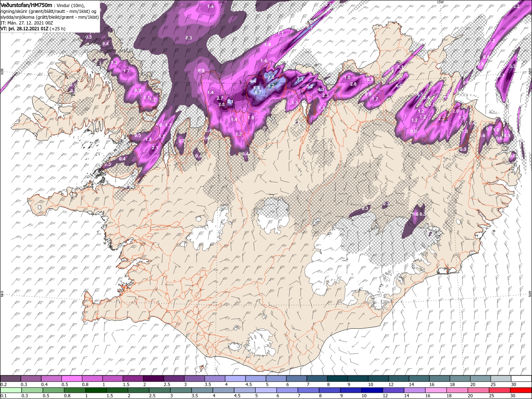Image resolution: width=532 pixels, height=399 pixels.
Task: Click the (+25 h) forecast offset text
Action: pyautogui.click(x=57, y=29)
